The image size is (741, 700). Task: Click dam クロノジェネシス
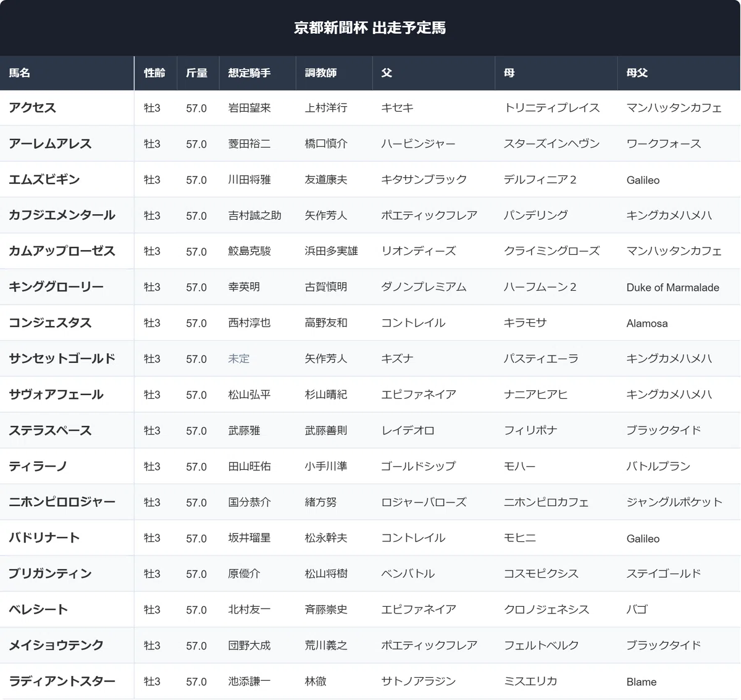click(x=546, y=609)
